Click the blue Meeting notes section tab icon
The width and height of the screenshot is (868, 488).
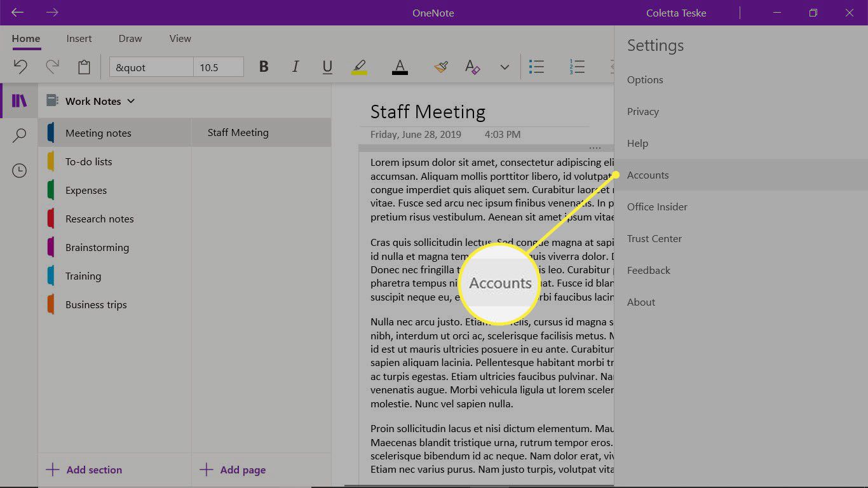tap(51, 133)
